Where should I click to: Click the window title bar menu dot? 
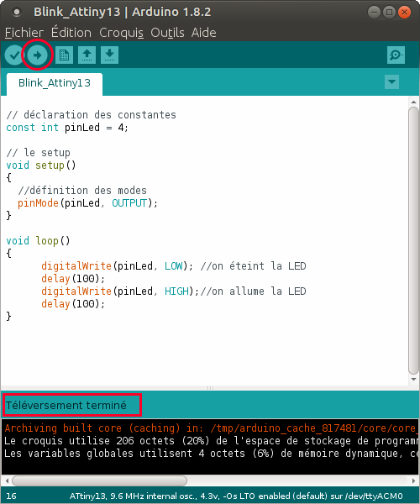(17, 13)
